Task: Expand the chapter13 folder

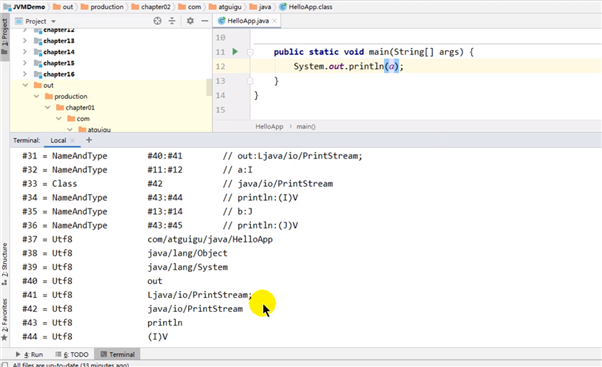Action: 25,41
